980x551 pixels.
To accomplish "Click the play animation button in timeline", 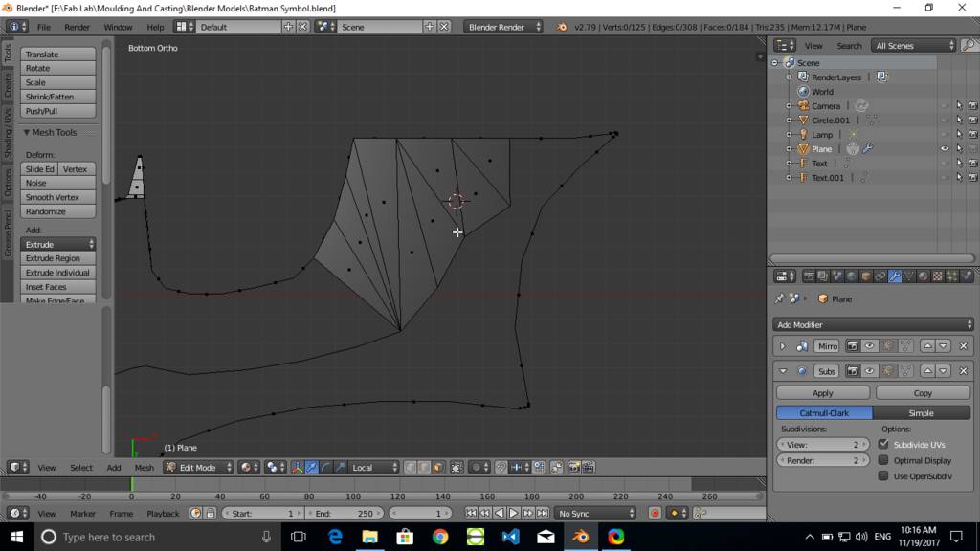I will 513,514.
